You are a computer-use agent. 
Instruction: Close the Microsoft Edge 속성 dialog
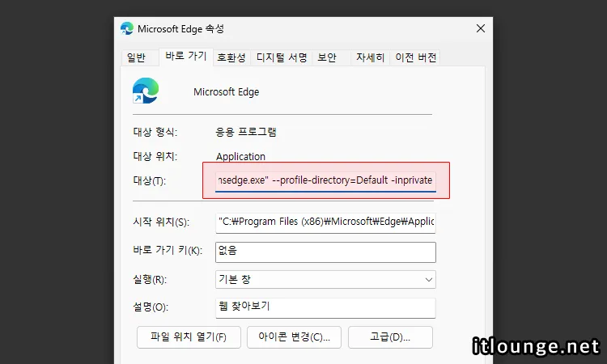tap(481, 28)
